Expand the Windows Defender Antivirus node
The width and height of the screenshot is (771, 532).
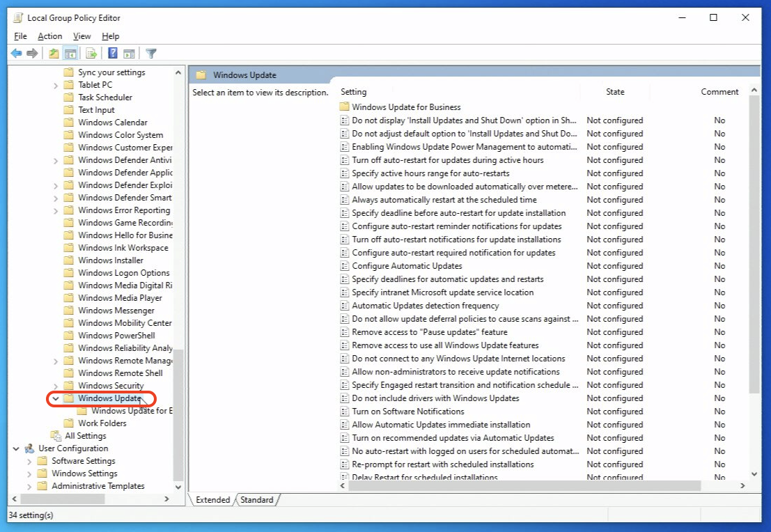(56, 161)
